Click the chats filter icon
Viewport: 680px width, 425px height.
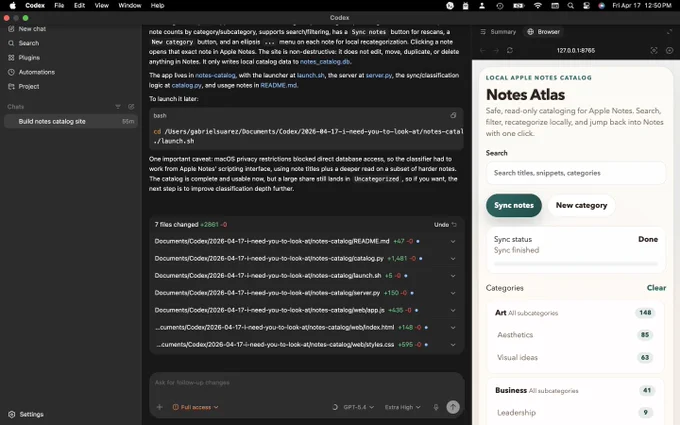118,107
